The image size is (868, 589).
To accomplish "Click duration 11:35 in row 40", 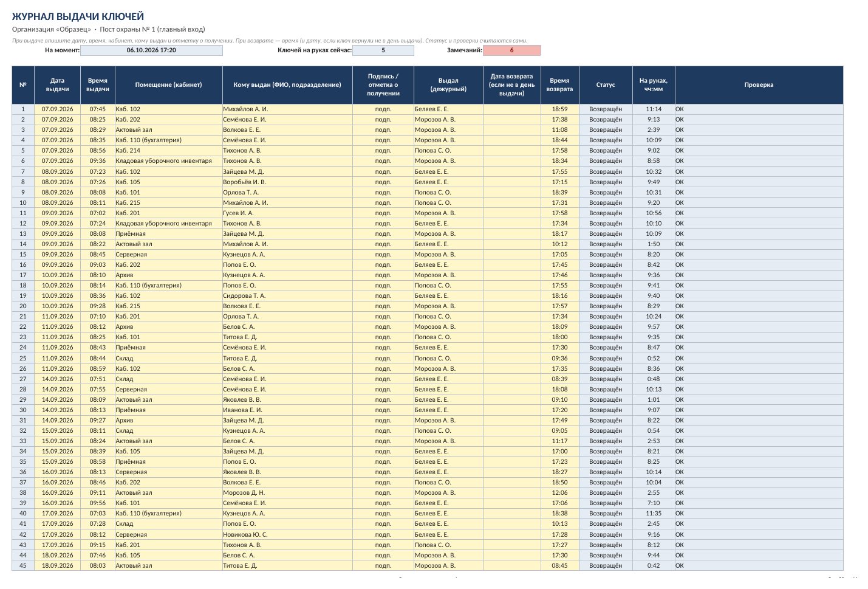I will pos(654,514).
